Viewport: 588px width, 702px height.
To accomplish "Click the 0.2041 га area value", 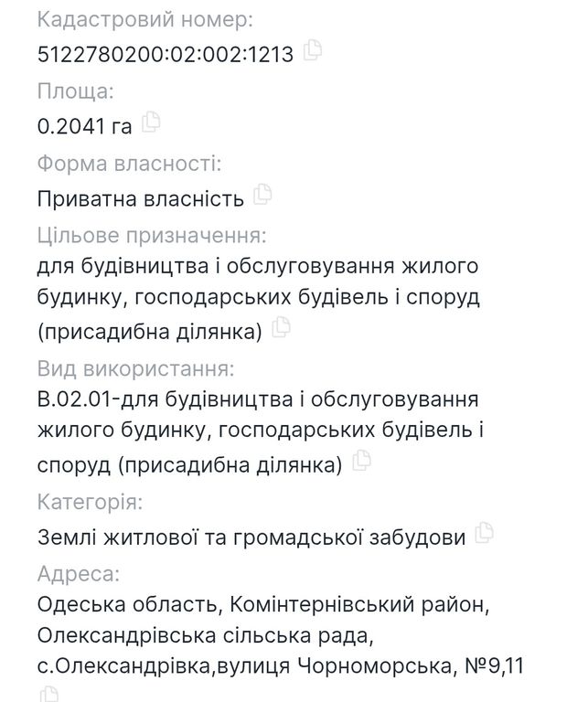I will pyautogui.click(x=85, y=126).
